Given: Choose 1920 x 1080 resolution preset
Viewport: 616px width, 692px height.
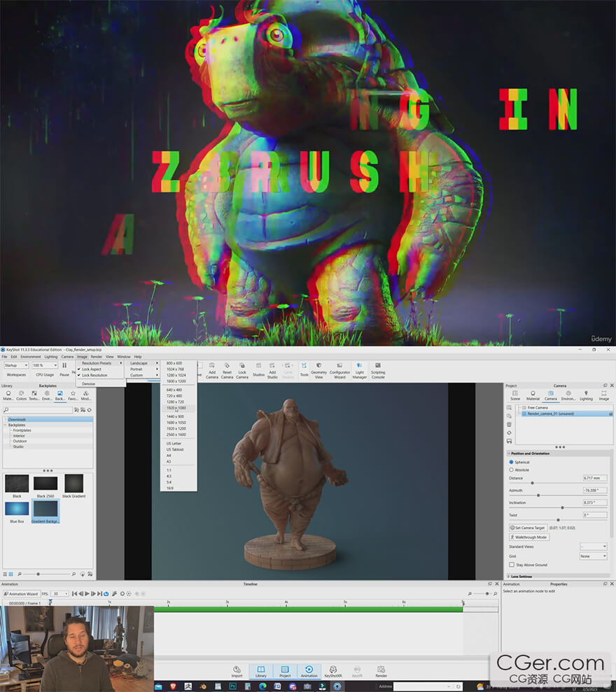Looking at the screenshot, I should coord(176,408).
